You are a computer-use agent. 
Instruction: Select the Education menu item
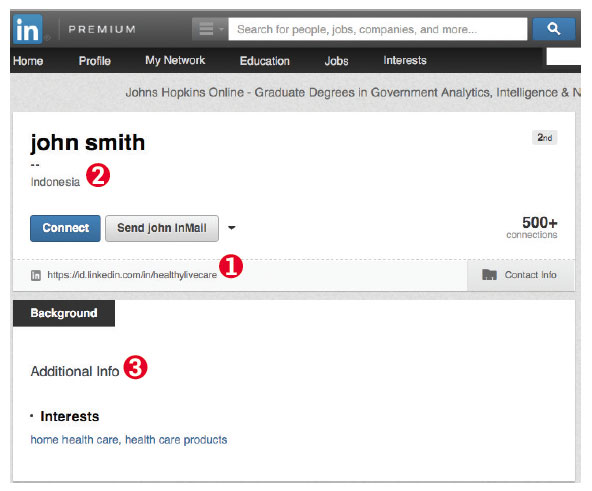click(265, 61)
